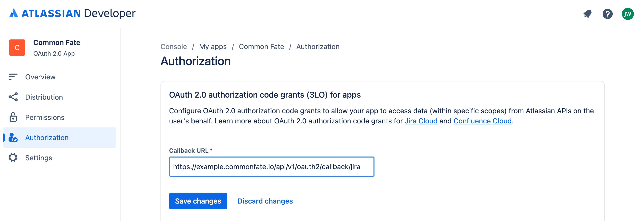
Task: Open the help question mark icon
Action: pyautogui.click(x=607, y=14)
